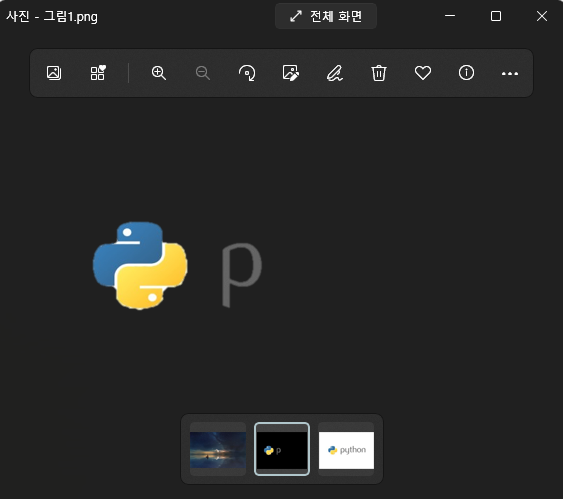Image resolution: width=563 pixels, height=499 pixels.
Task: Enter full screen with 전체 화면 button
Action: [326, 16]
